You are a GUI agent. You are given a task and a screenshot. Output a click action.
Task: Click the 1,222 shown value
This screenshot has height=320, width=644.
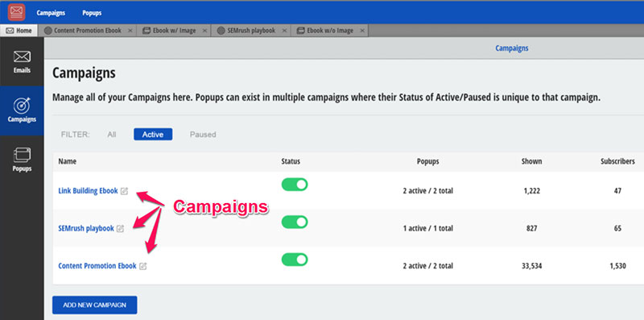531,191
